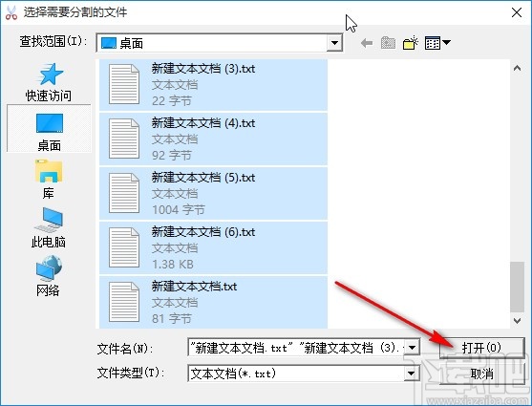The width and height of the screenshot is (532, 406).
Task: Open the view menu icon dropdown
Action: tap(437, 43)
